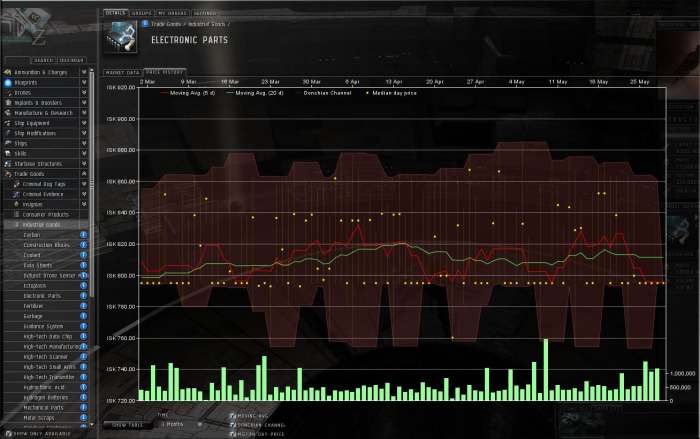Click the Criminal Evidence icon
Screen dimensions: 700x439
tap(17, 194)
